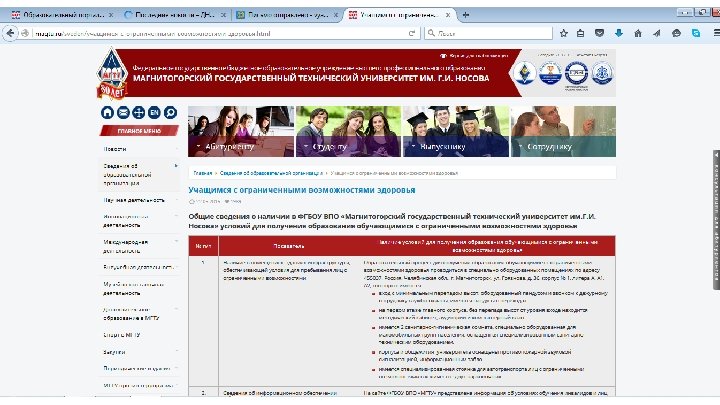Screen dimensions: 720x405
Task: Click the magnifier icon in search box
Action: pyautogui.click(x=431, y=33)
